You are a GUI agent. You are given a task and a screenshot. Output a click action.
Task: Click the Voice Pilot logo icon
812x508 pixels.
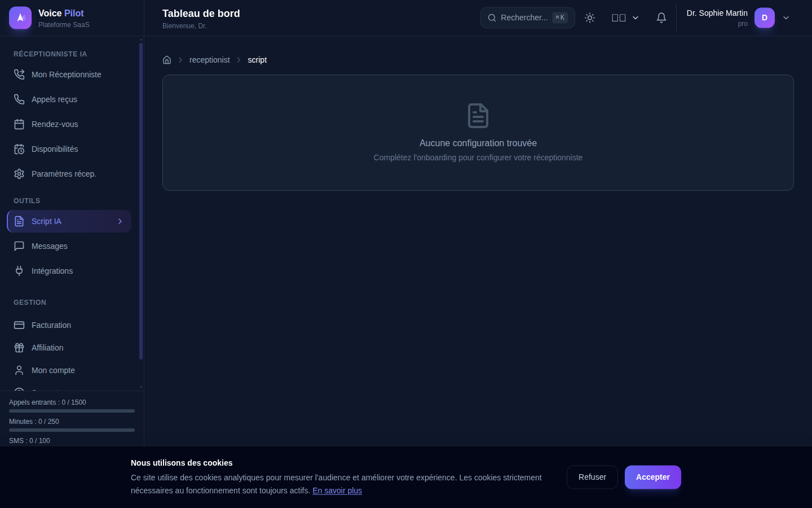point(20,17)
